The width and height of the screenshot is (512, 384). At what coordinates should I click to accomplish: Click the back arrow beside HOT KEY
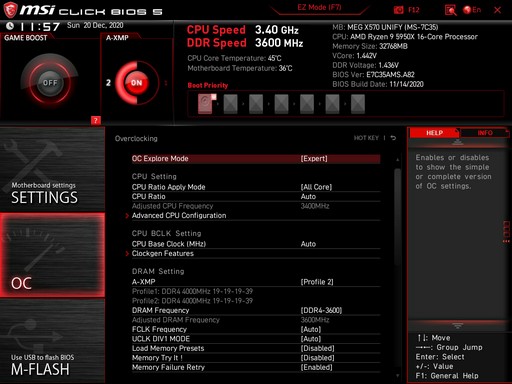pyautogui.click(x=393, y=138)
